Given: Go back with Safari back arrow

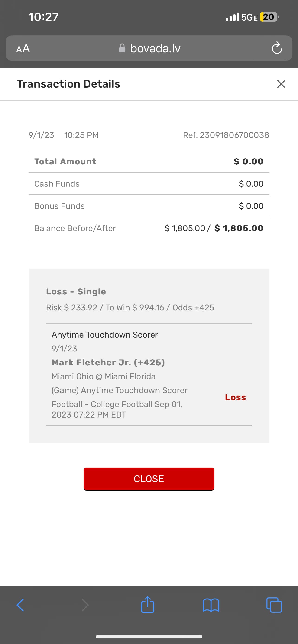Looking at the screenshot, I should click(20, 605).
